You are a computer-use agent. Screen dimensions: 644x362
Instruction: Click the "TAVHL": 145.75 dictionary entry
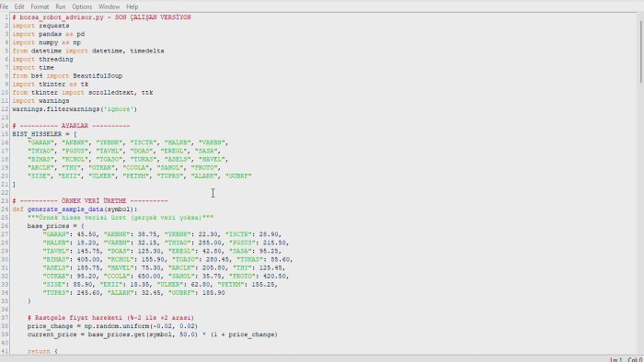click(73, 251)
